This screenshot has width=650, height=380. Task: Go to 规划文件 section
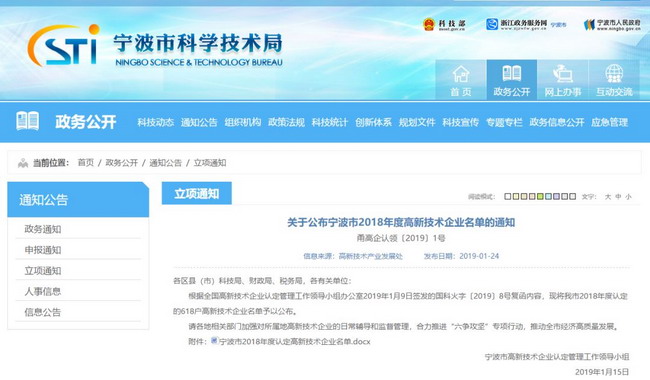pyautogui.click(x=417, y=122)
